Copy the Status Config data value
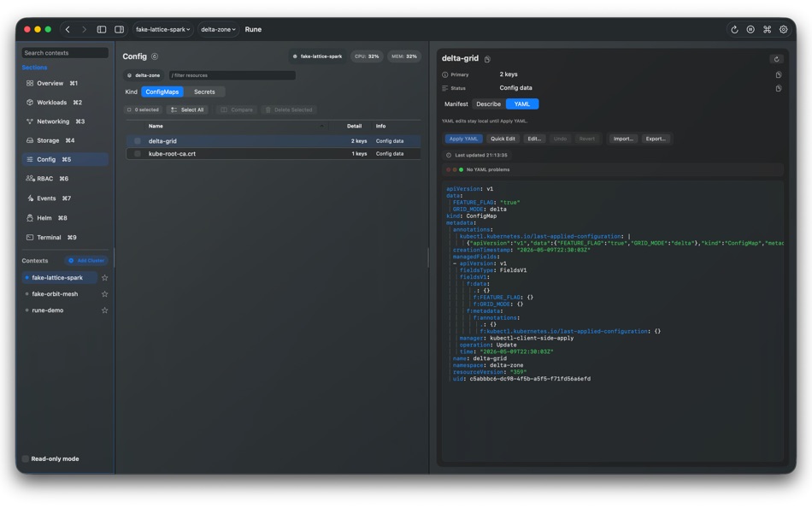This screenshot has height=508, width=812. (779, 88)
